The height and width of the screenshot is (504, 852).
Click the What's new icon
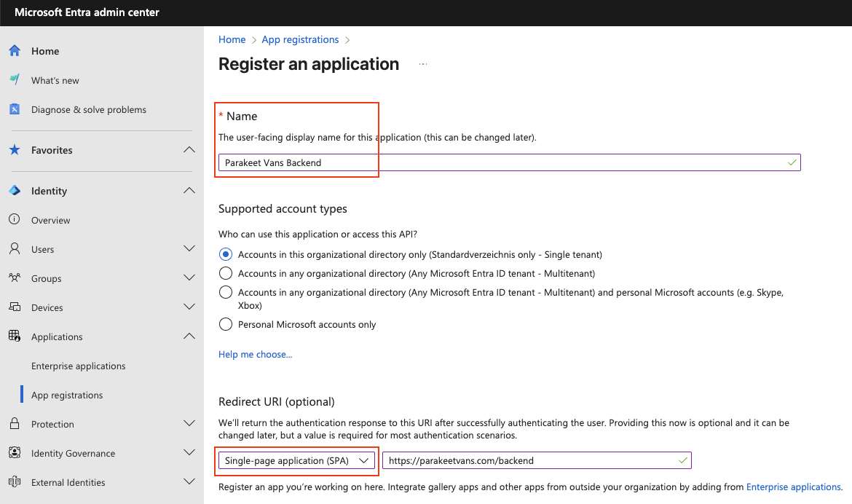(15, 80)
